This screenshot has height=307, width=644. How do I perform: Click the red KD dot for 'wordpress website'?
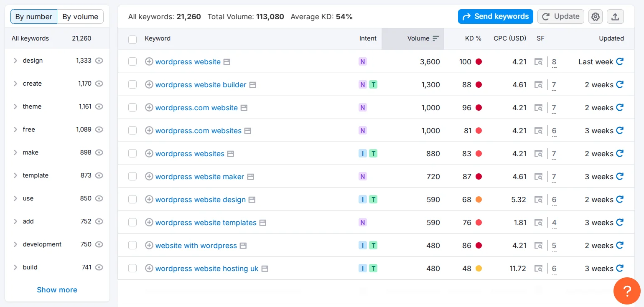click(479, 62)
